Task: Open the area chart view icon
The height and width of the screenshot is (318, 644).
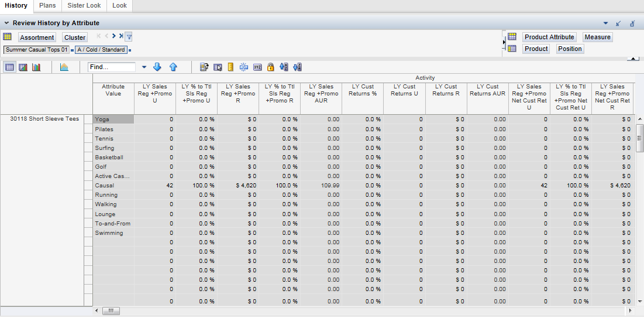Action: (64, 67)
